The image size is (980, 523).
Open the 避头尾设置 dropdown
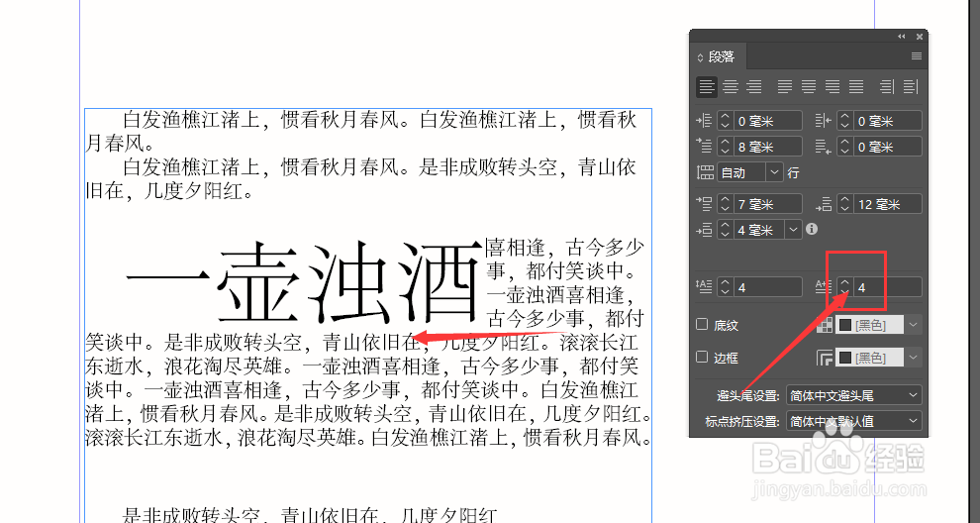point(853,395)
